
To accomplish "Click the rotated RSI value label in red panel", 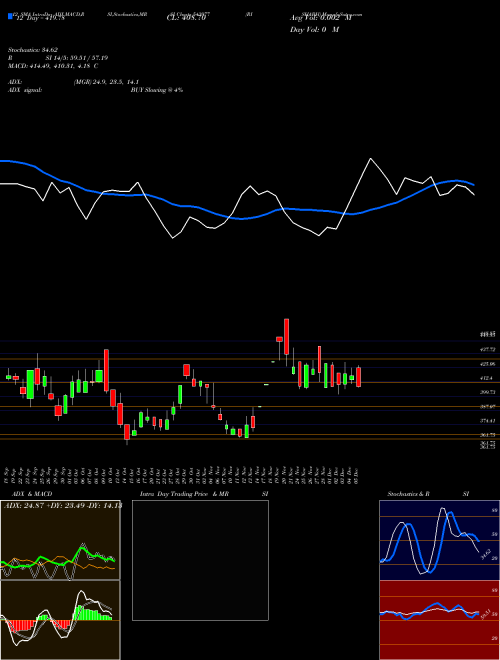I will (485, 615).
